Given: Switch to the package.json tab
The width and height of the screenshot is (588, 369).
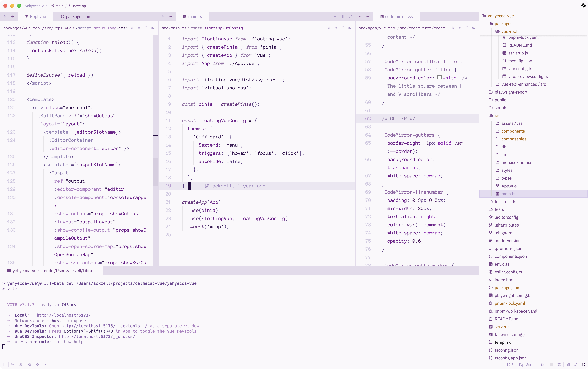Looking at the screenshot, I should tap(75, 16).
